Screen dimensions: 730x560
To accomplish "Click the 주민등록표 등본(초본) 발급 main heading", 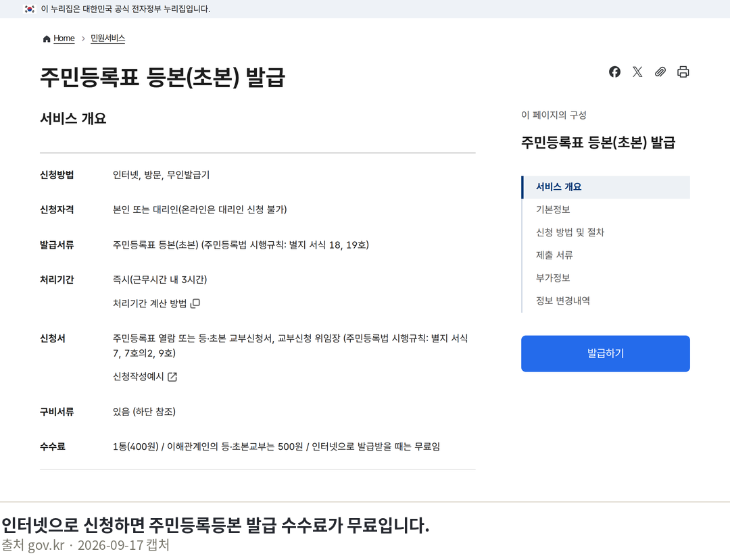I will (x=162, y=77).
